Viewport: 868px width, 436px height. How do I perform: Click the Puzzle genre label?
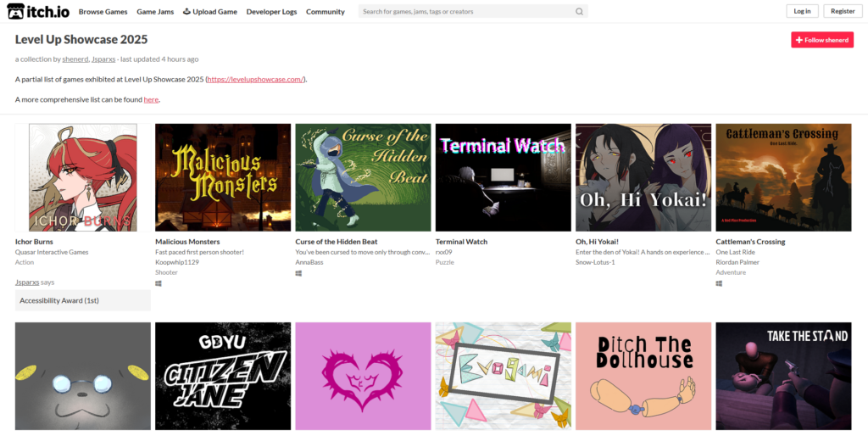(x=444, y=262)
